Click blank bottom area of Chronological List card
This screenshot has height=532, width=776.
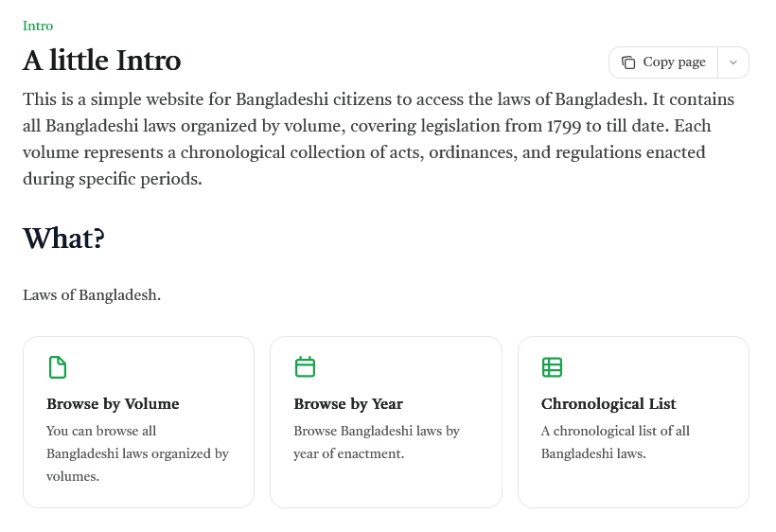[632, 487]
